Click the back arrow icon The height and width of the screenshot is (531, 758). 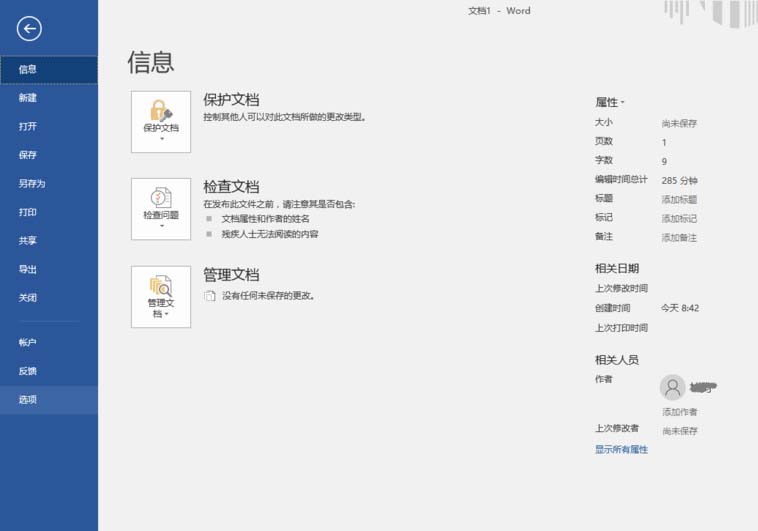[29, 29]
